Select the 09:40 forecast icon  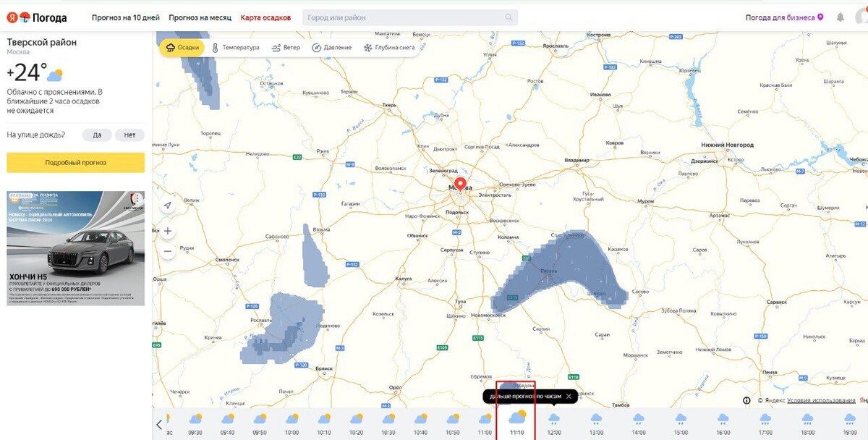pos(227,419)
